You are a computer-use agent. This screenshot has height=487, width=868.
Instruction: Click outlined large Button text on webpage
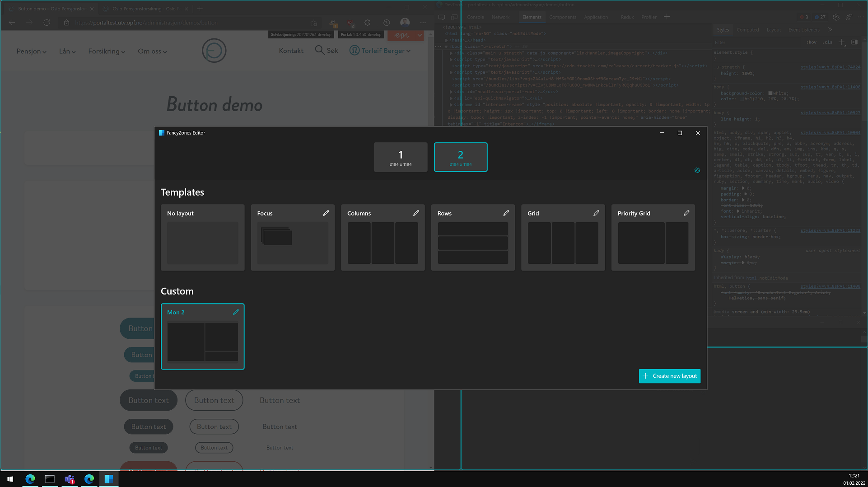click(214, 400)
